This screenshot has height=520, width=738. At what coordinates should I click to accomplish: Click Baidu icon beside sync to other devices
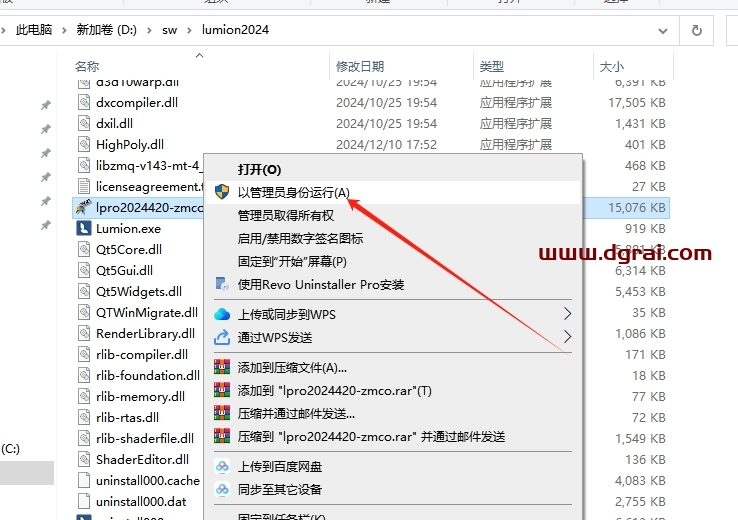click(x=222, y=489)
